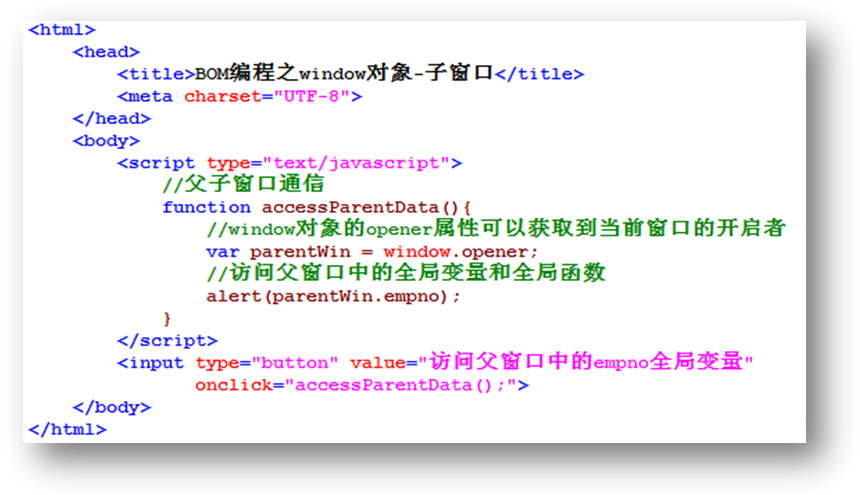The image size is (860, 495).
Task: Click the comment //父子窗口通信
Action: (x=244, y=184)
